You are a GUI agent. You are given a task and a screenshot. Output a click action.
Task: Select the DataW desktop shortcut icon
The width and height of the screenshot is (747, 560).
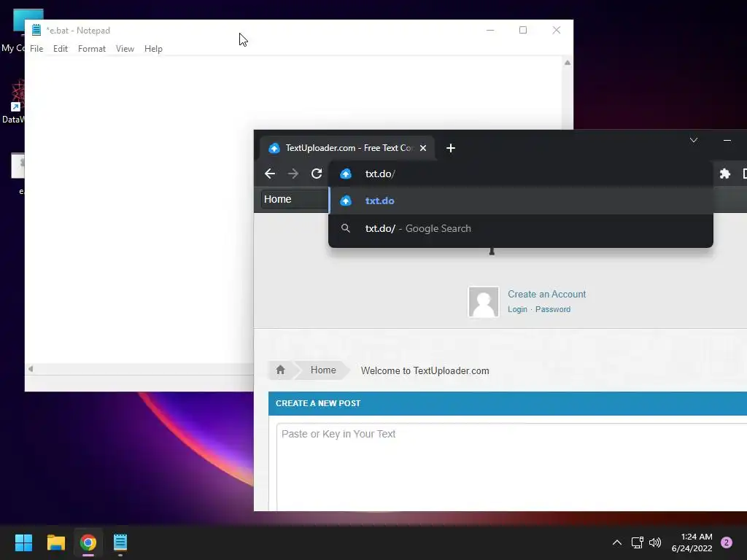click(x=13, y=102)
